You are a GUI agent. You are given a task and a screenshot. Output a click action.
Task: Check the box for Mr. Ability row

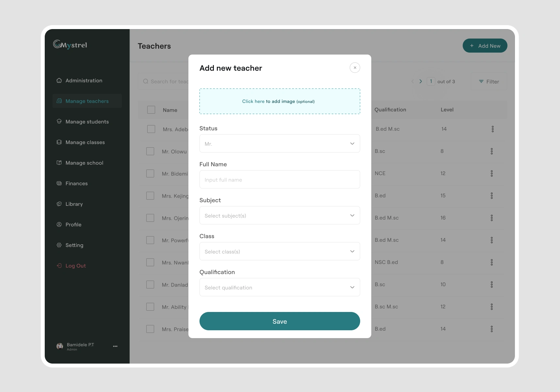pos(150,307)
